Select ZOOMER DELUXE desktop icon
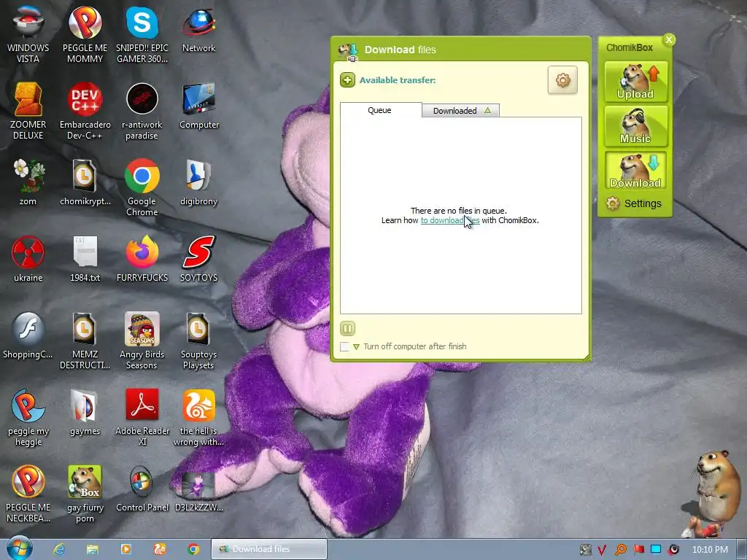The image size is (747, 560). [28, 111]
